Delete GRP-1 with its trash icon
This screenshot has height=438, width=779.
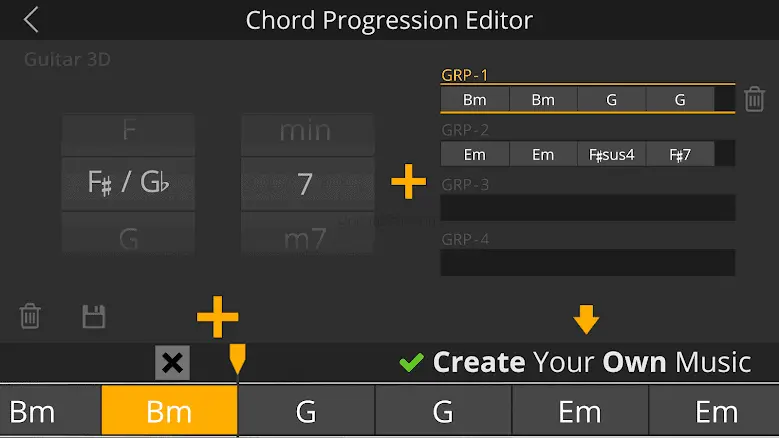coord(755,99)
